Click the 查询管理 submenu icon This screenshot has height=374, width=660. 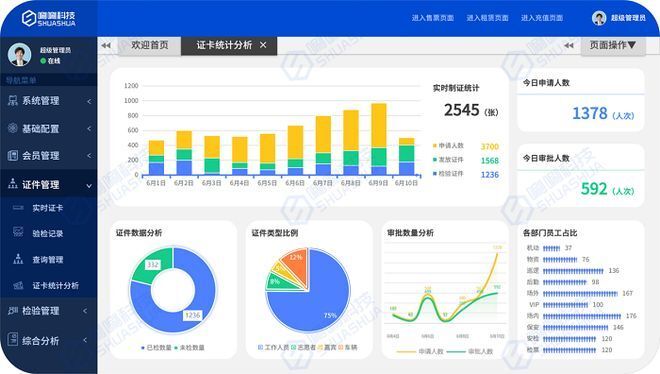click(18, 259)
